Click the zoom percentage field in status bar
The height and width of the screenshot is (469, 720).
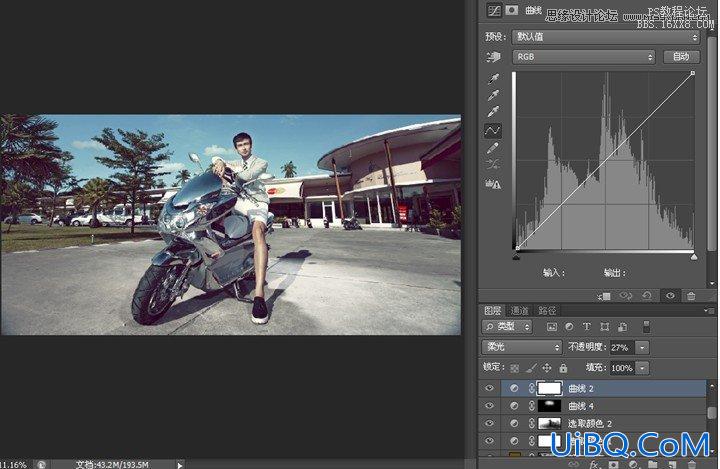click(x=13, y=465)
